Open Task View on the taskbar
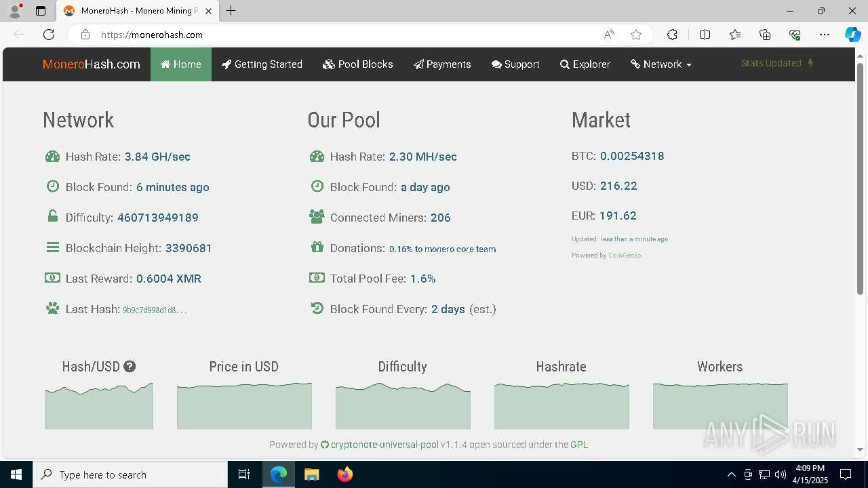The image size is (868, 488). [x=244, y=474]
